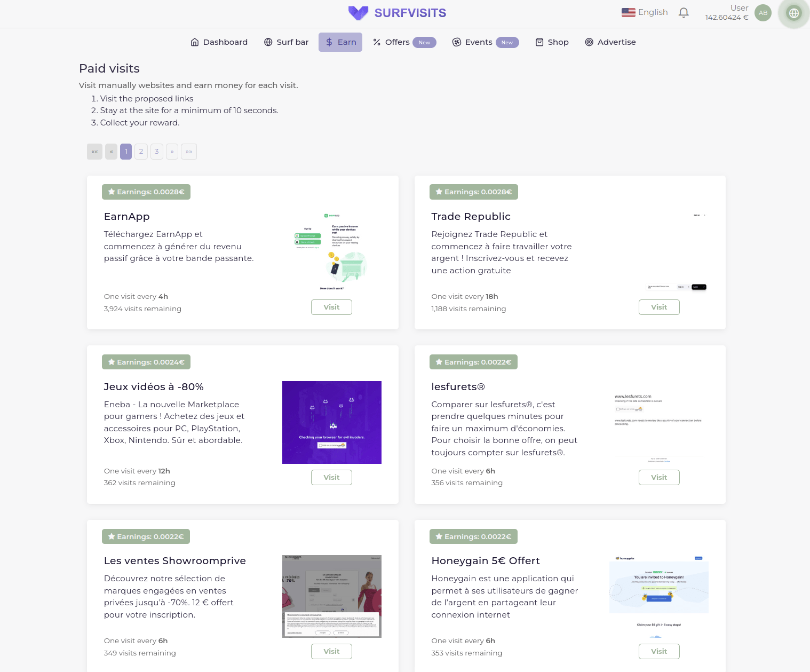810x672 pixels.
Task: Open the Shop page
Action: pos(552,42)
